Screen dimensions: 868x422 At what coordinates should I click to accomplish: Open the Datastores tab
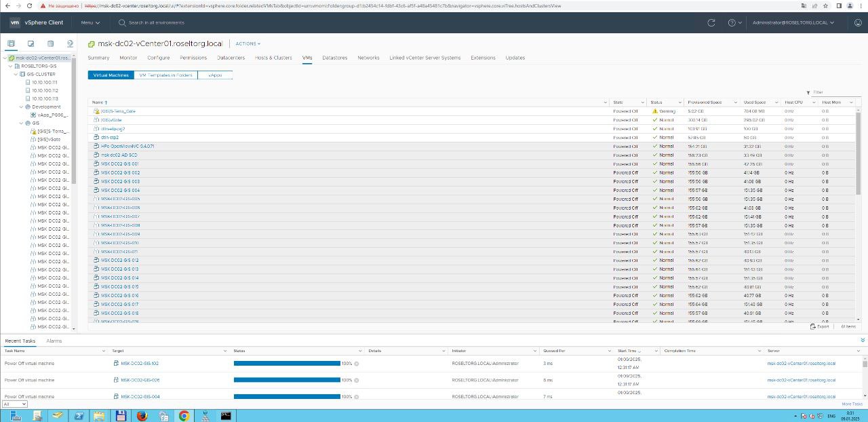pos(334,58)
